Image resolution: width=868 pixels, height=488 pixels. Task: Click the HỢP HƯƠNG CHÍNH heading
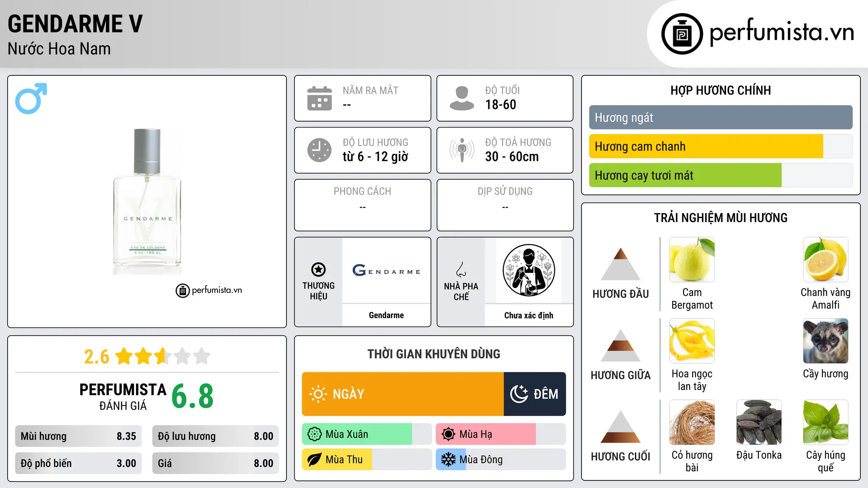point(721,90)
